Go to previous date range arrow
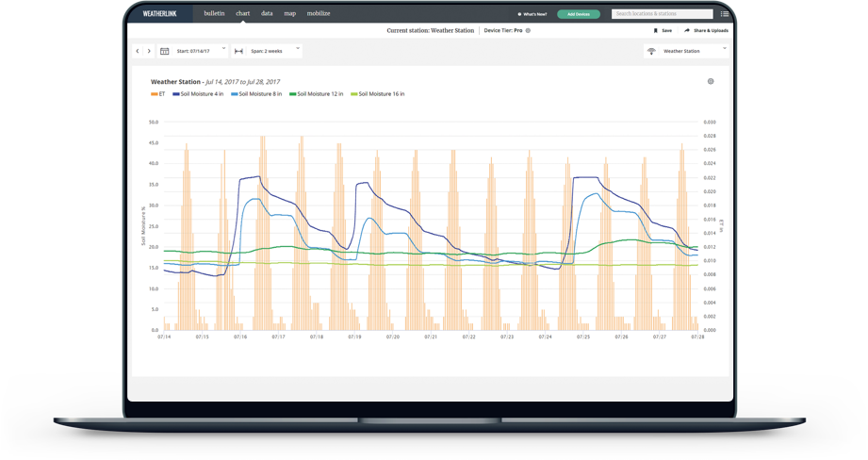Viewport: 868px width, 460px height. (138, 51)
